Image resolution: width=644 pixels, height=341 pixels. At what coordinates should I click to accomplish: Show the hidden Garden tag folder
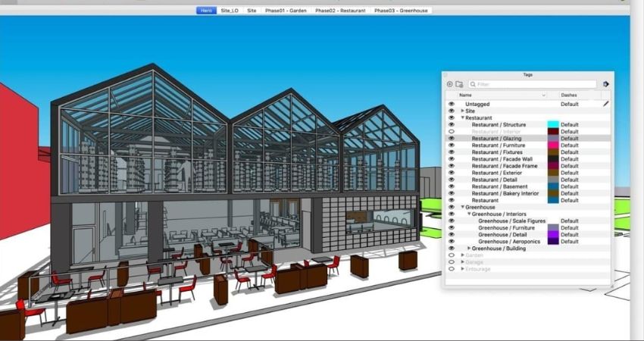[452, 255]
